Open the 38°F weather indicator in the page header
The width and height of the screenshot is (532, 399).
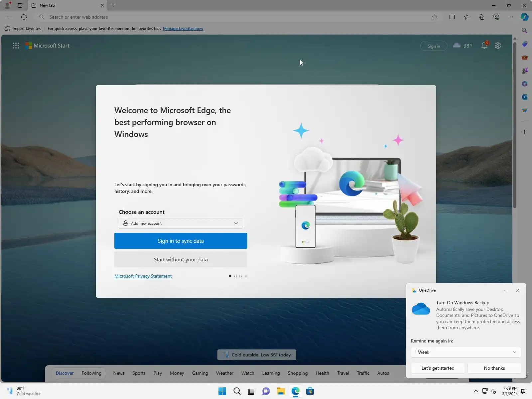(463, 46)
